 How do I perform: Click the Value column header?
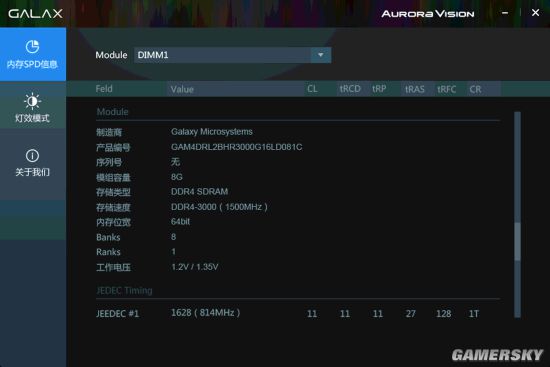click(182, 89)
